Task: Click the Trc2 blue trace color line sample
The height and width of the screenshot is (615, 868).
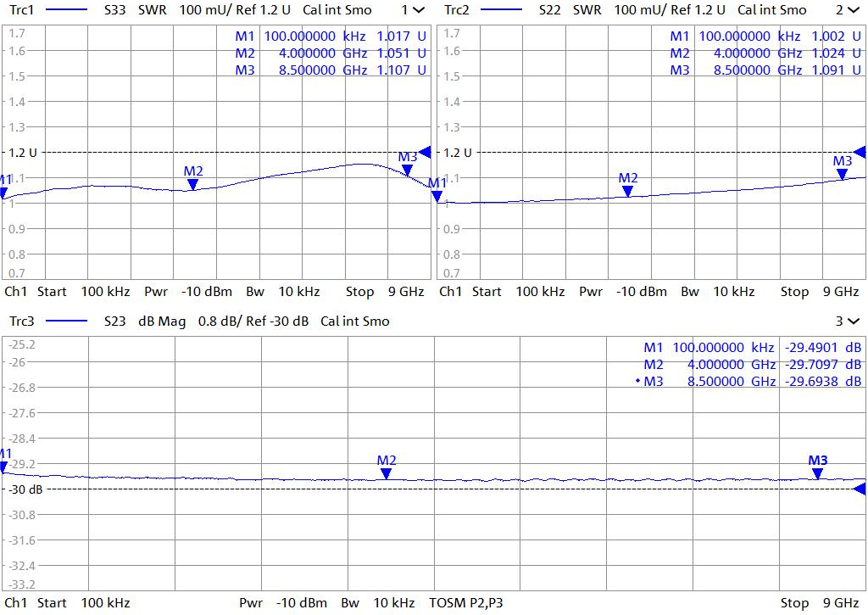Action: 498,10
